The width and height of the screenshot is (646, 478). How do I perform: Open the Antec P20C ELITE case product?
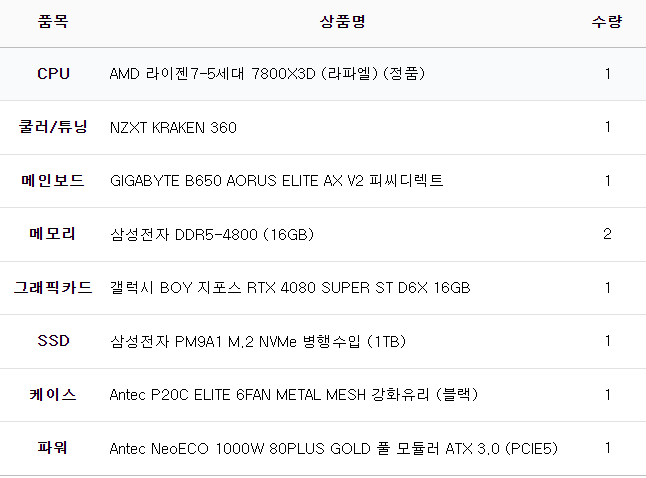(293, 394)
